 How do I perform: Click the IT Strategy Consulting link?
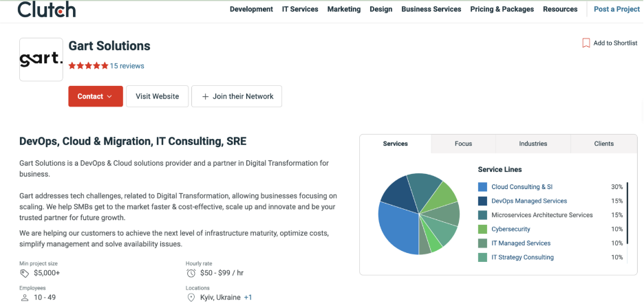(x=522, y=257)
